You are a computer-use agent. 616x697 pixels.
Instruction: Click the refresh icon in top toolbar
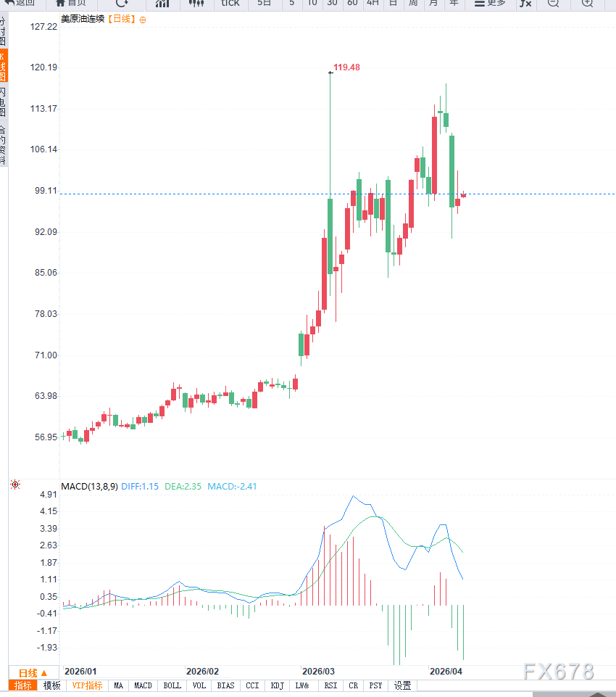click(x=122, y=3)
